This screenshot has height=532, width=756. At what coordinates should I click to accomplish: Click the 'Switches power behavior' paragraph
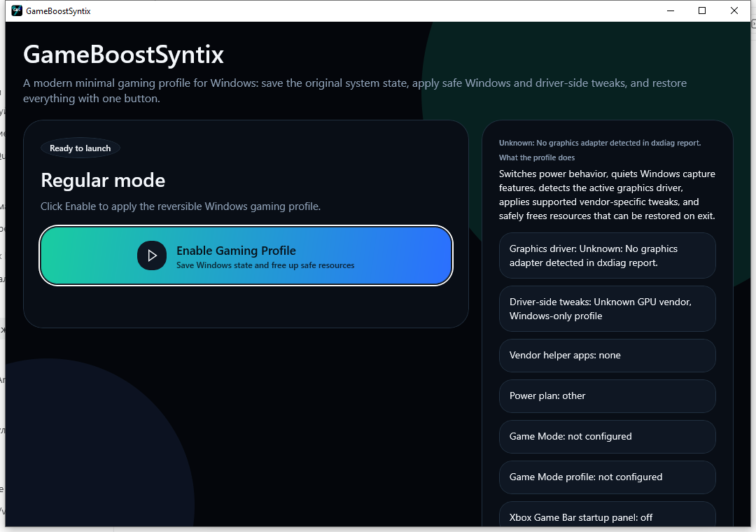(x=607, y=195)
